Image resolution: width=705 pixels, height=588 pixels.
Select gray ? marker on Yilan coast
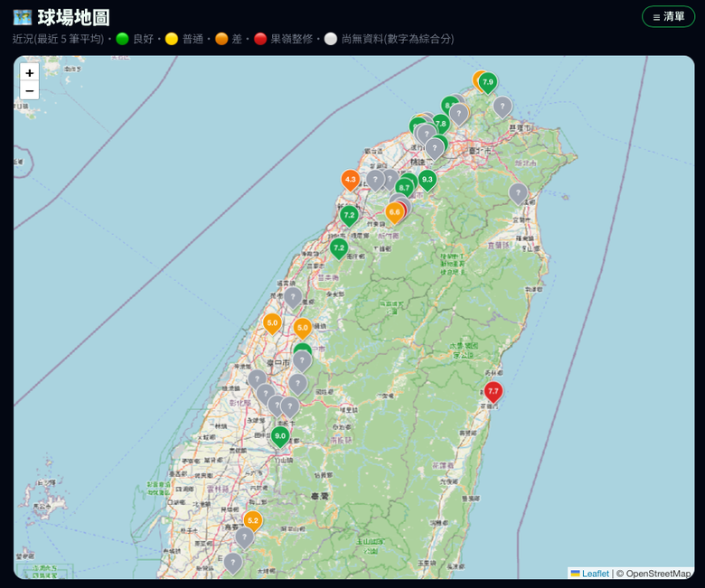(x=518, y=193)
